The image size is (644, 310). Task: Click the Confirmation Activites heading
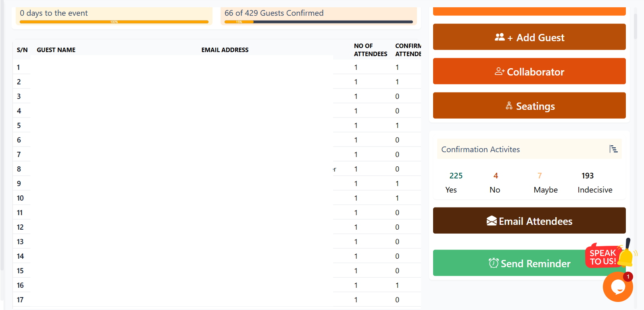pyautogui.click(x=480, y=149)
